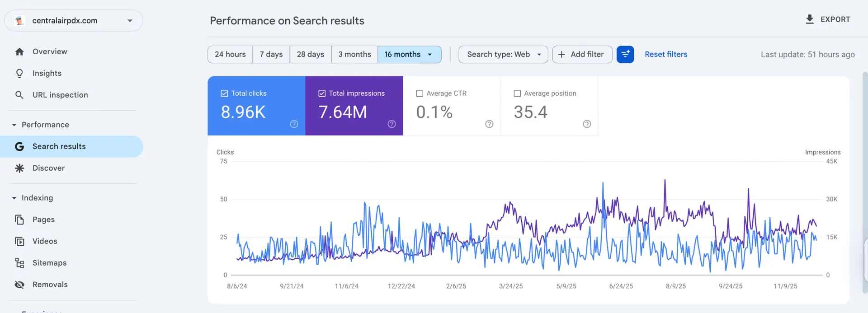Click help icon on Average position card
This screenshot has height=313, width=868.
tap(587, 124)
